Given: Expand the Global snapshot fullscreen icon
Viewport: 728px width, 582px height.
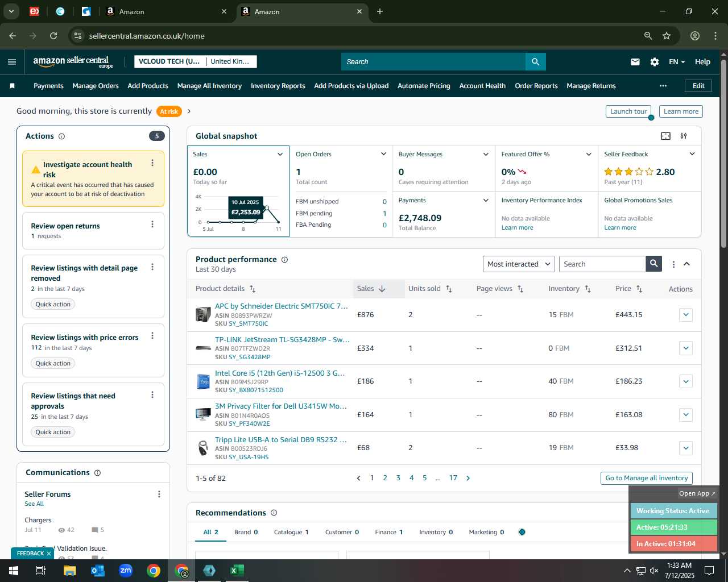Looking at the screenshot, I should pyautogui.click(x=665, y=136).
